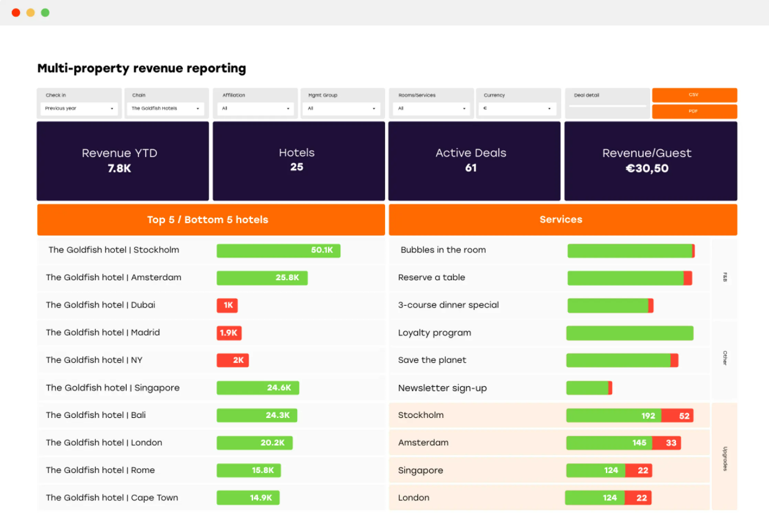Download the report as PDF
Image resolution: width=769 pixels, height=532 pixels.
[x=694, y=111]
